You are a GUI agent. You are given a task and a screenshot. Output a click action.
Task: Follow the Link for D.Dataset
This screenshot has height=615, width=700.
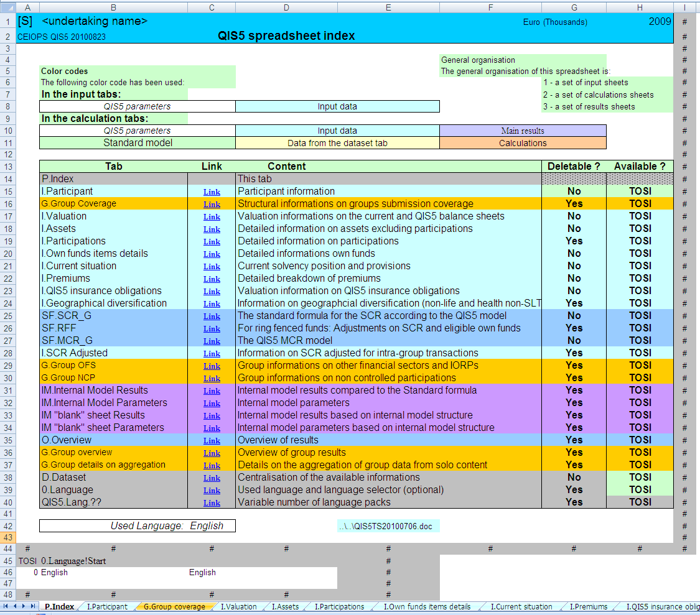click(x=212, y=478)
